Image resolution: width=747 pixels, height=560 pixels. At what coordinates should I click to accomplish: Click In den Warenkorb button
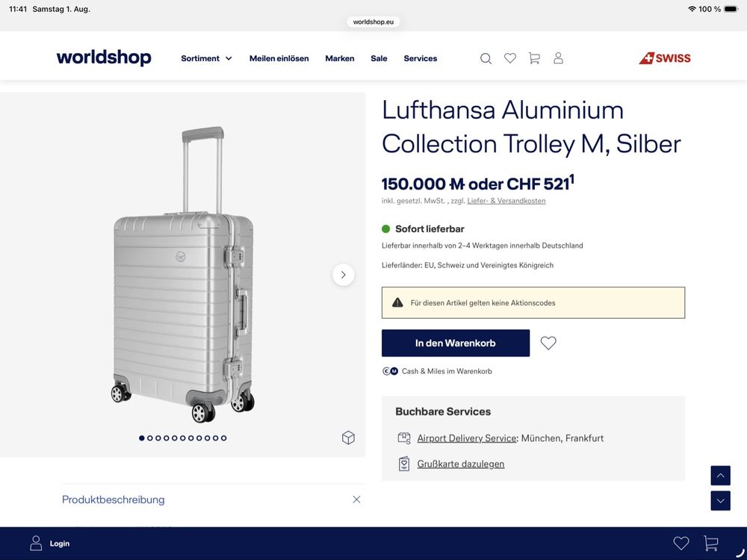456,343
